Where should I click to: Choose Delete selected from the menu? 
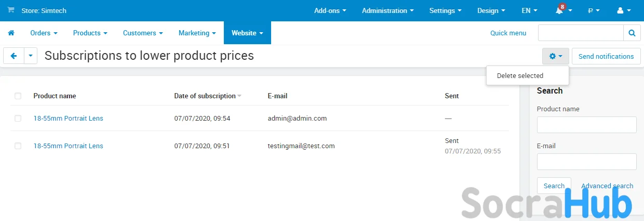tap(520, 76)
